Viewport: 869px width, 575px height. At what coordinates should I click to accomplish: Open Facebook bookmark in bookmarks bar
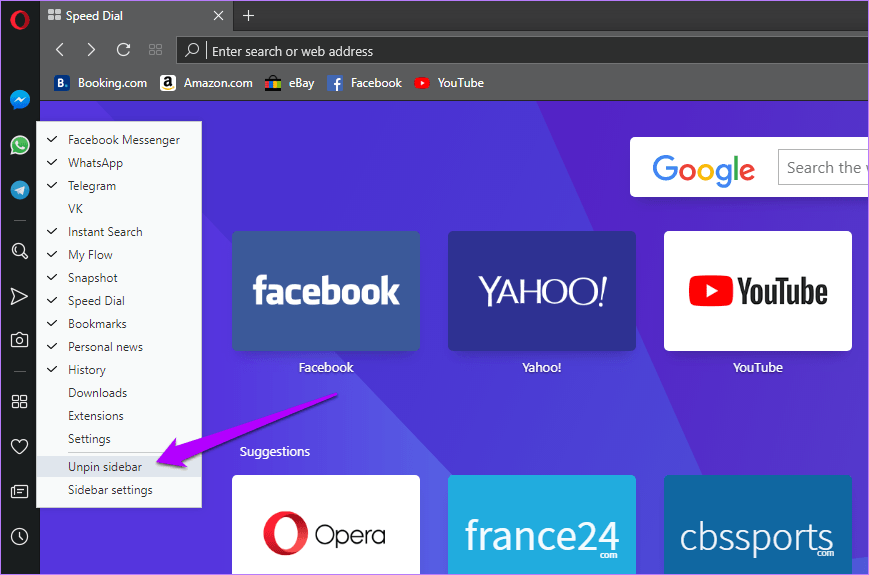pyautogui.click(x=364, y=83)
